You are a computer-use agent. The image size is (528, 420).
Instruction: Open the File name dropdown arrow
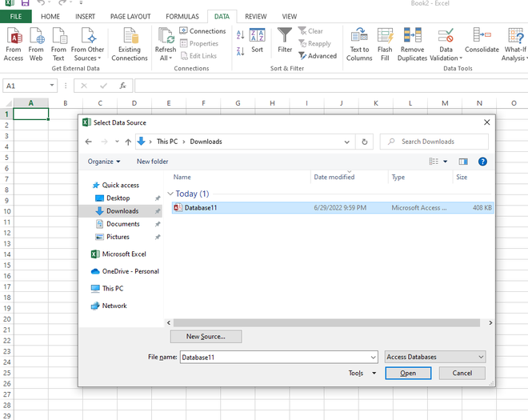373,358
